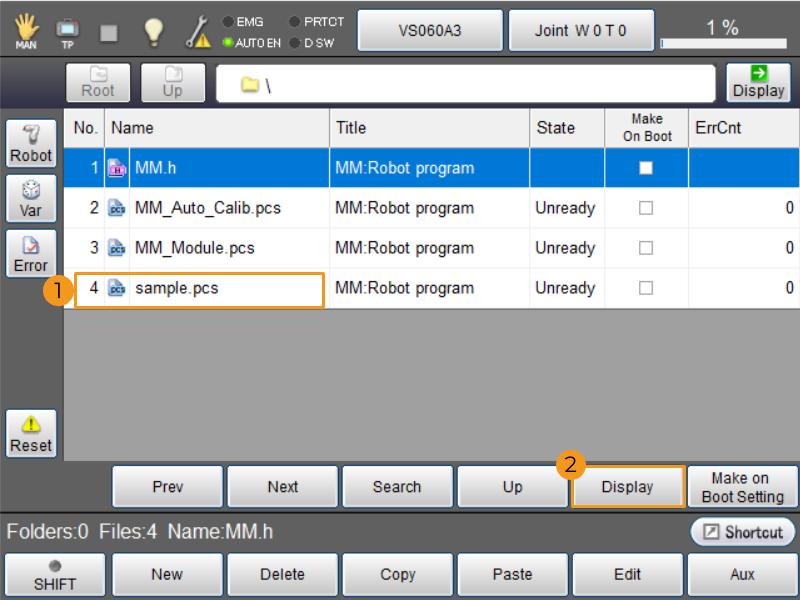This screenshot has width=800, height=600.
Task: Open the Error log panel
Action: 31,254
